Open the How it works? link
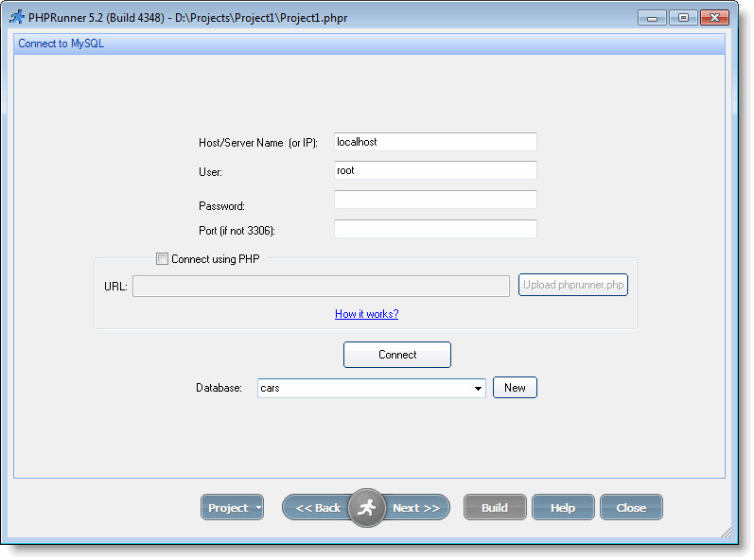This screenshot has height=560, width=754. tap(367, 314)
